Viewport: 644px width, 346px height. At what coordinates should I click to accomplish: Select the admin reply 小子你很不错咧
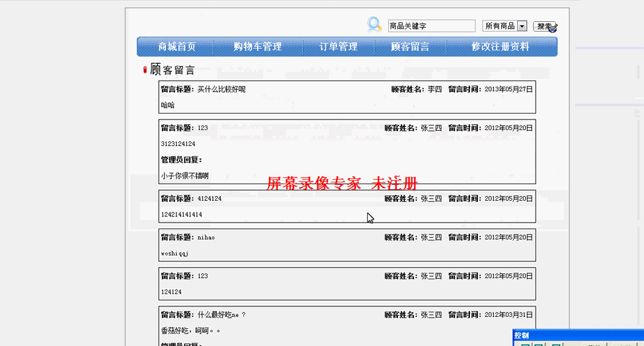[x=185, y=176]
